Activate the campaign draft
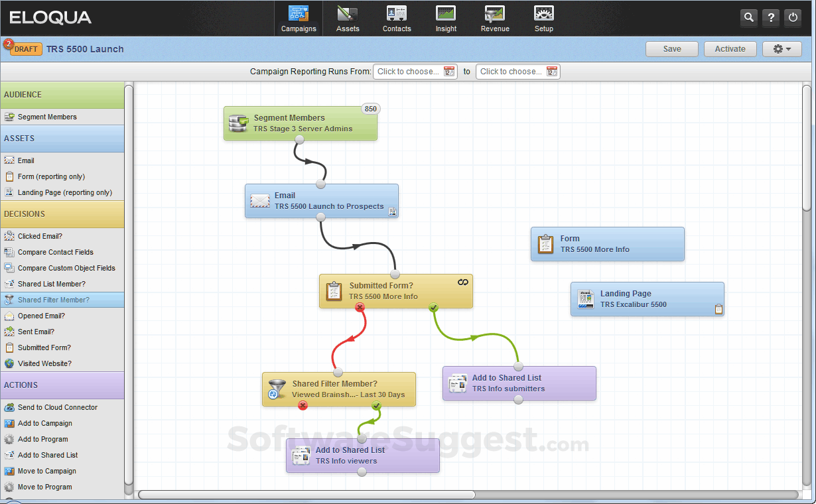The width and height of the screenshot is (816, 504). click(730, 48)
